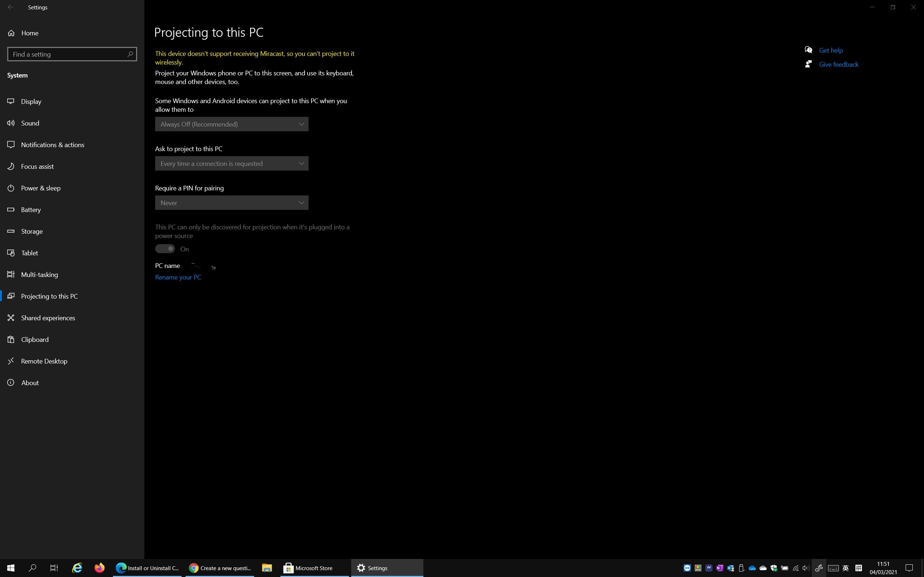924x577 pixels.
Task: Open the Ask to project dropdown
Action: point(231,163)
